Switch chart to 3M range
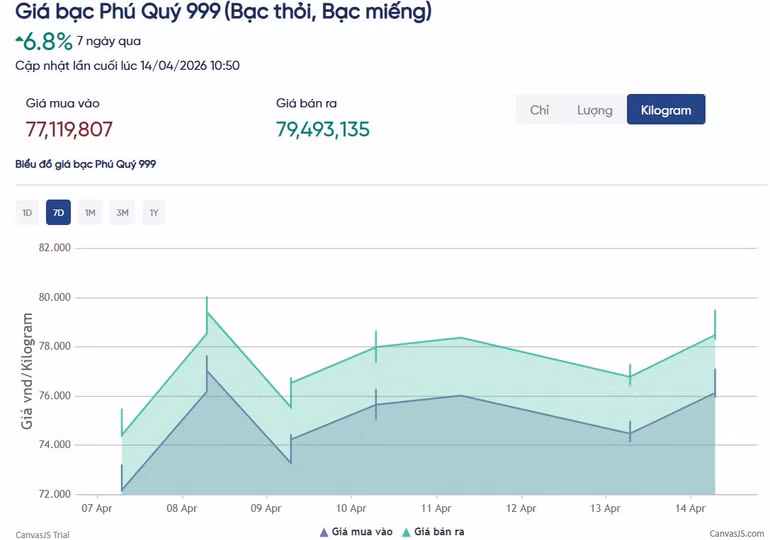Image resolution: width=770 pixels, height=540 pixels. tap(122, 213)
